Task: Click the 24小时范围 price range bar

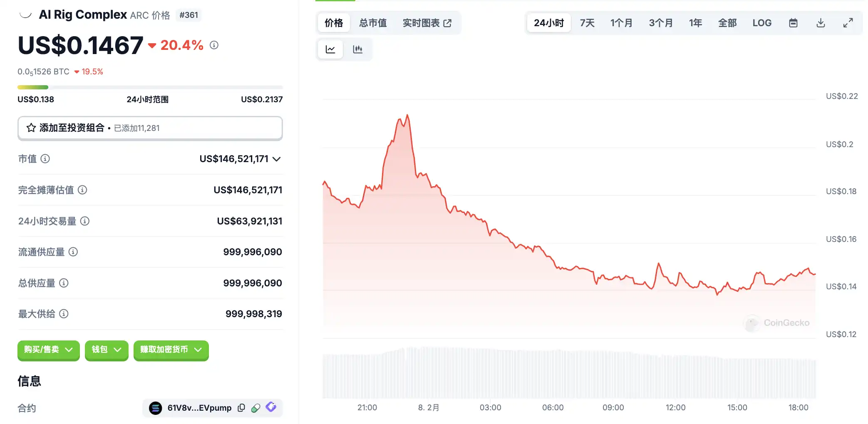Action: pos(150,87)
